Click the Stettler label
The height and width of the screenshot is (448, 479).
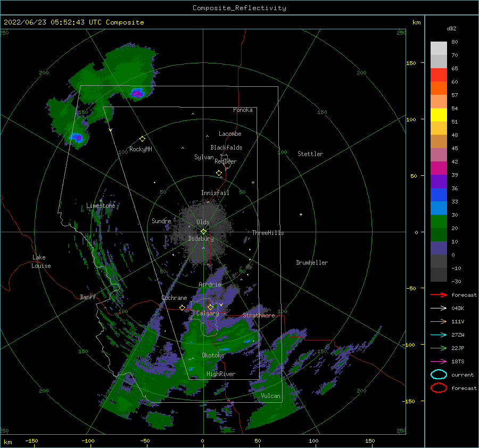[310, 154]
